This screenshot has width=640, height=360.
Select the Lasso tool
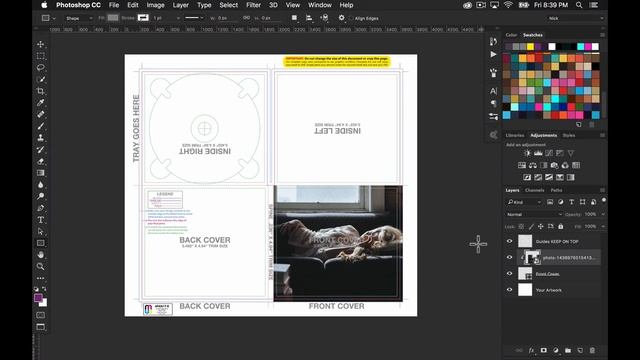coord(40,67)
